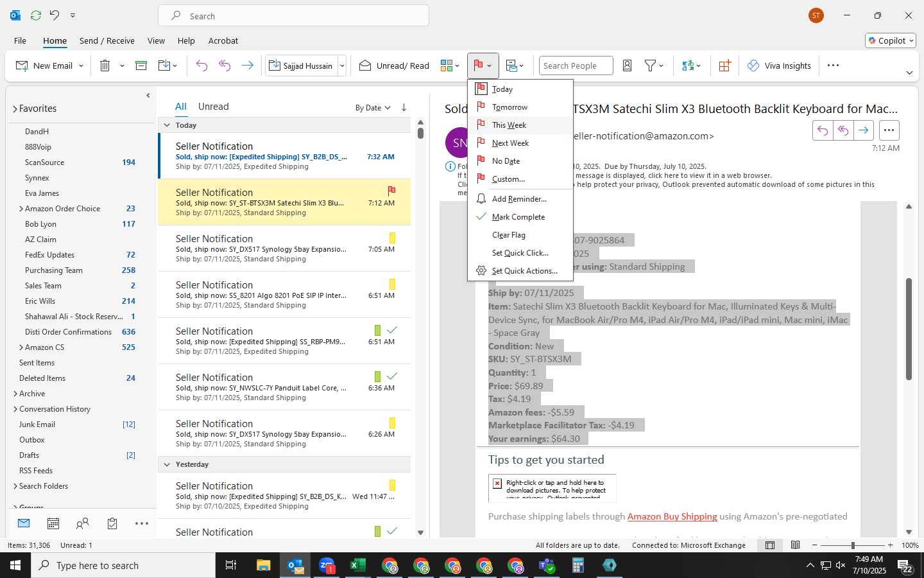Open the Amazon Buy Shipping link

tap(672, 516)
